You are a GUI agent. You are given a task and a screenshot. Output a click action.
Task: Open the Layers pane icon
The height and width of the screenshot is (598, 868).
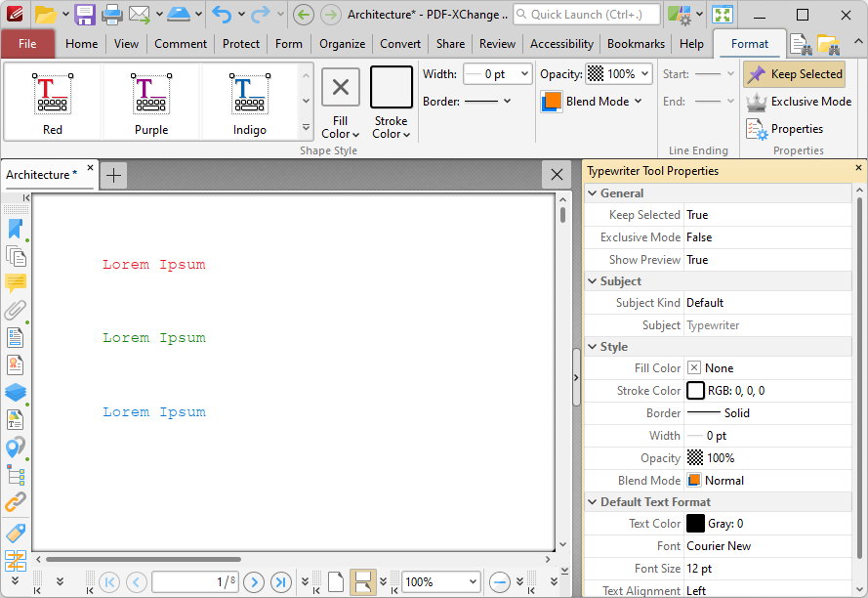tap(16, 392)
